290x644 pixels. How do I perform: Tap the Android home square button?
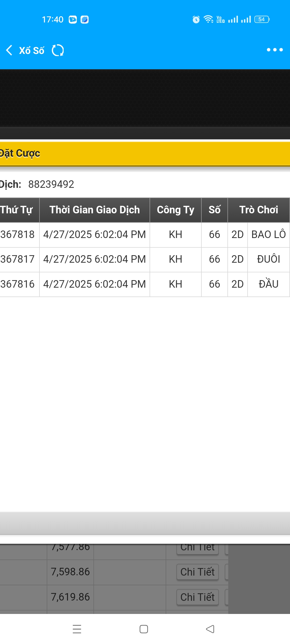144,629
